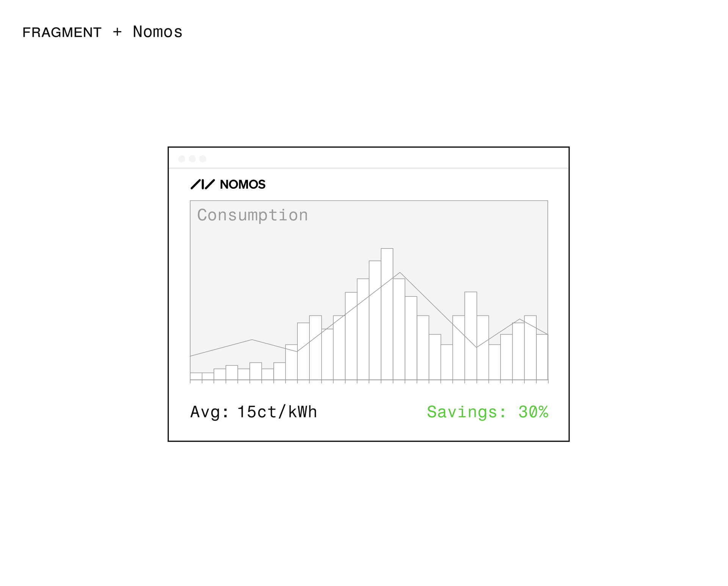The image size is (728, 586).
Task: Click the NOMOS wordmark in the window
Action: coord(243,185)
